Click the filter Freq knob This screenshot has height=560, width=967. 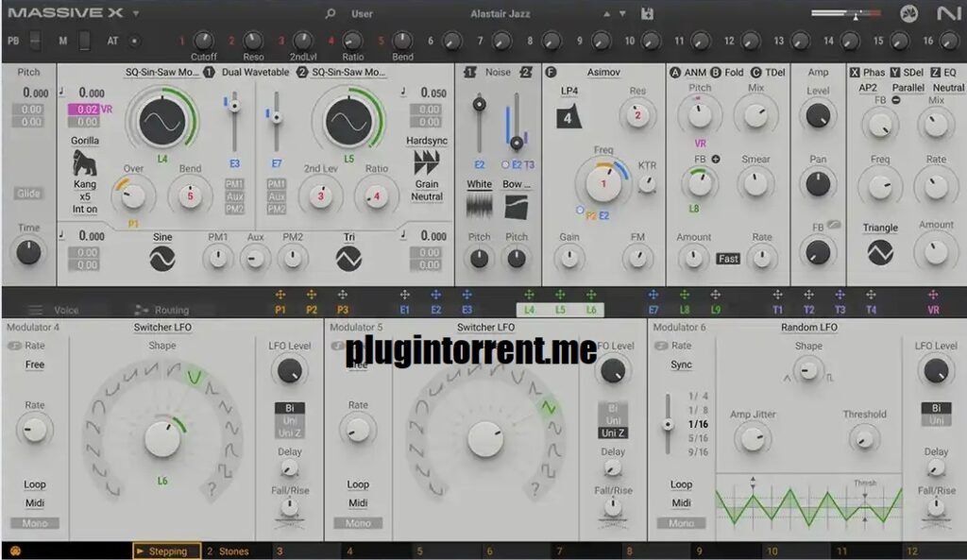coord(603,183)
